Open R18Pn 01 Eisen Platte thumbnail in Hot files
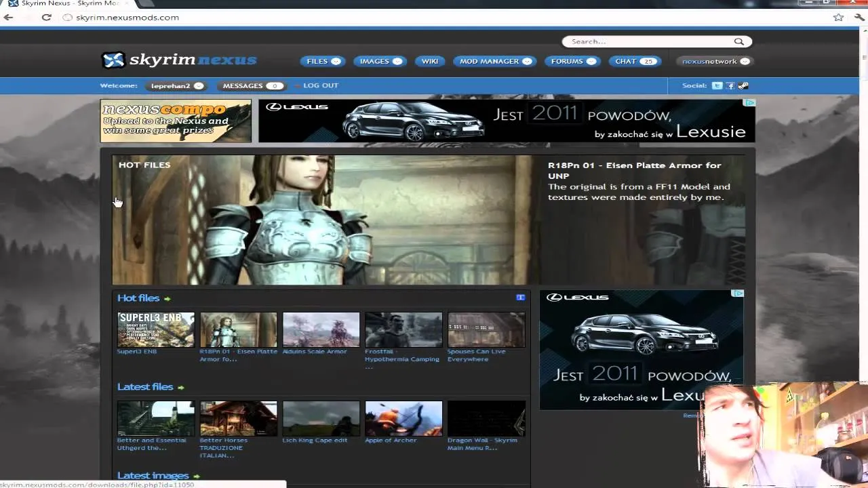Viewport: 868px width, 488px height. 239,329
